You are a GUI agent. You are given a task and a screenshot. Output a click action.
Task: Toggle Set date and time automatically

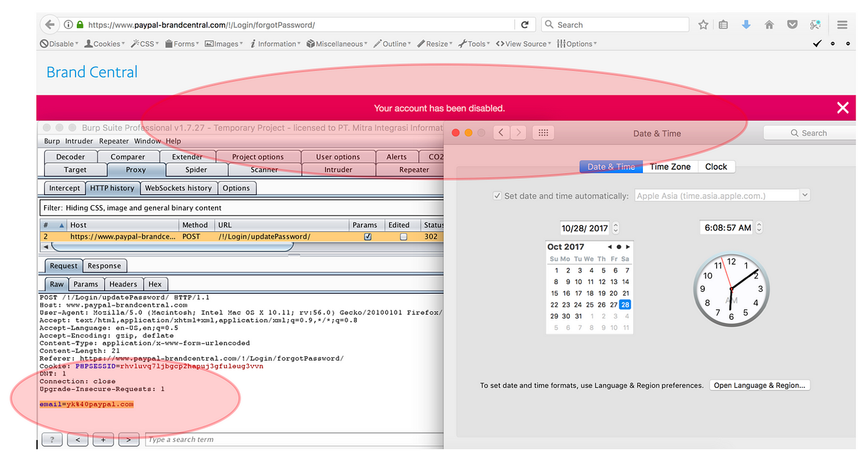[x=497, y=196]
